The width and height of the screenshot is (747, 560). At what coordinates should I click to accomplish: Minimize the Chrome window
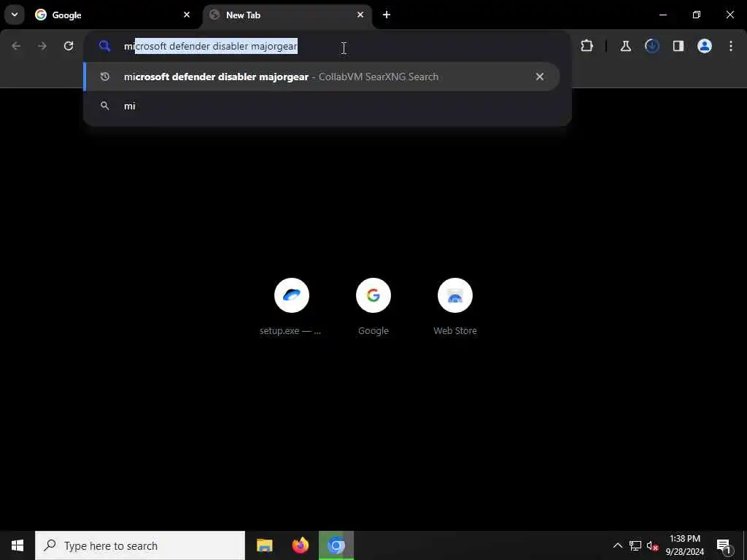coord(662,15)
